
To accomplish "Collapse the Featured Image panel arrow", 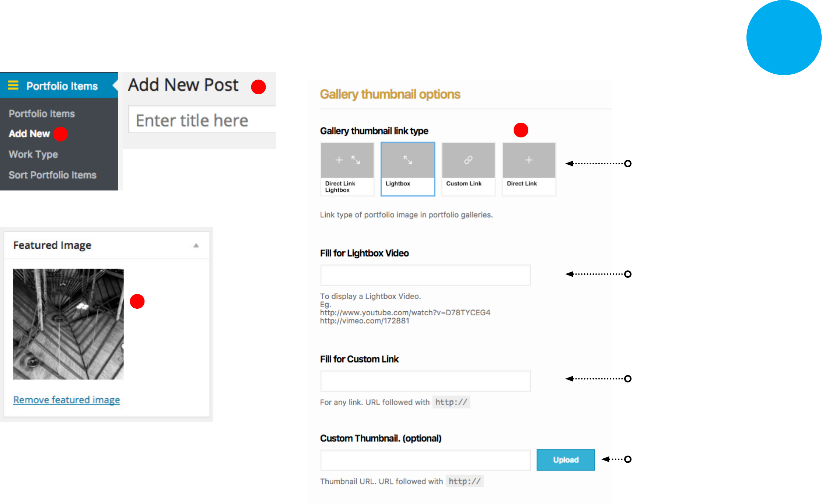I will click(x=196, y=245).
